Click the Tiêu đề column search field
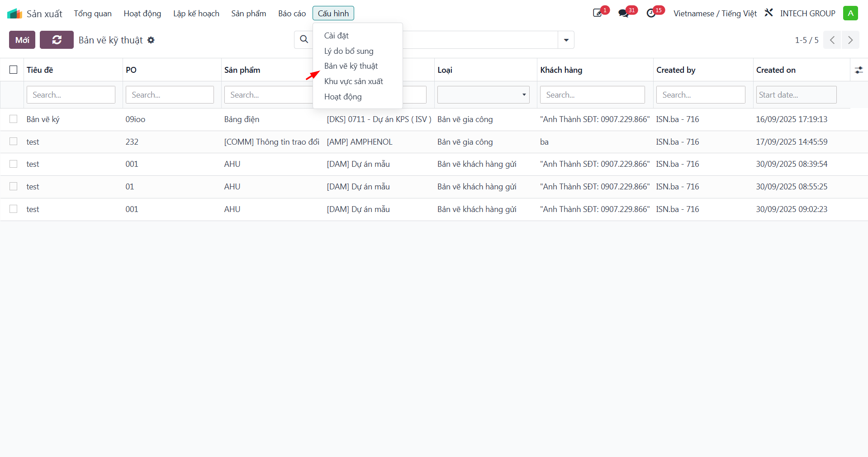 pyautogui.click(x=71, y=95)
